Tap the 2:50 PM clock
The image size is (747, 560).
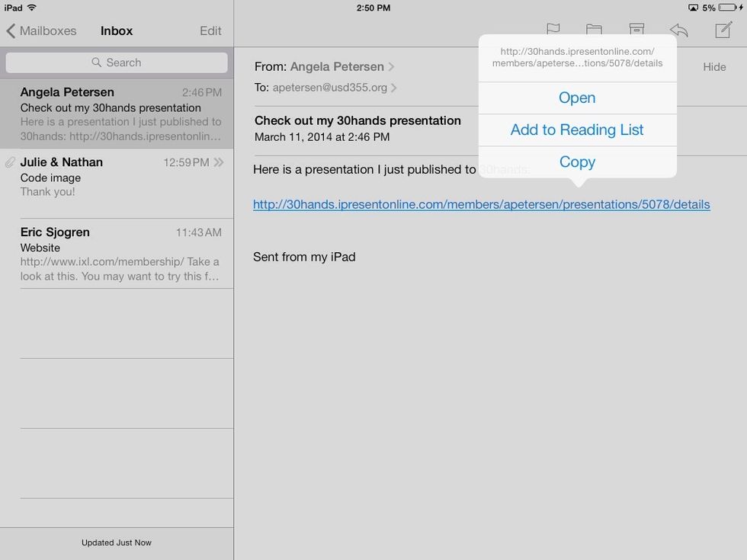click(373, 8)
